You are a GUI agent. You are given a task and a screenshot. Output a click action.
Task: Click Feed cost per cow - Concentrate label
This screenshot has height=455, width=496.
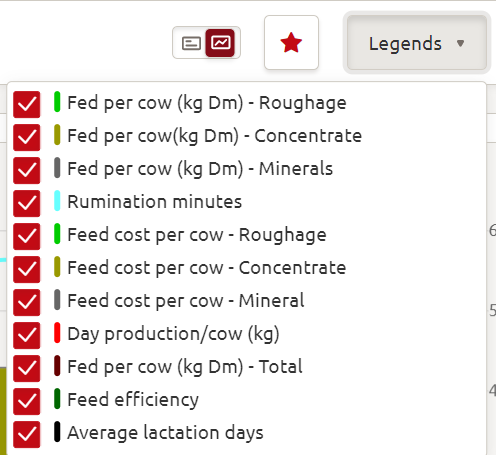point(207,268)
